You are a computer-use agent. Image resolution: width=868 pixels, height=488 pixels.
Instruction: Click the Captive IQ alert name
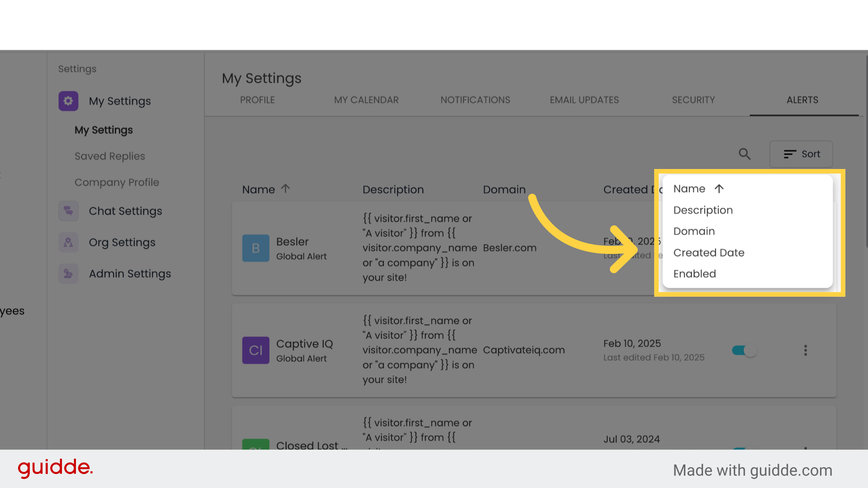pos(304,344)
